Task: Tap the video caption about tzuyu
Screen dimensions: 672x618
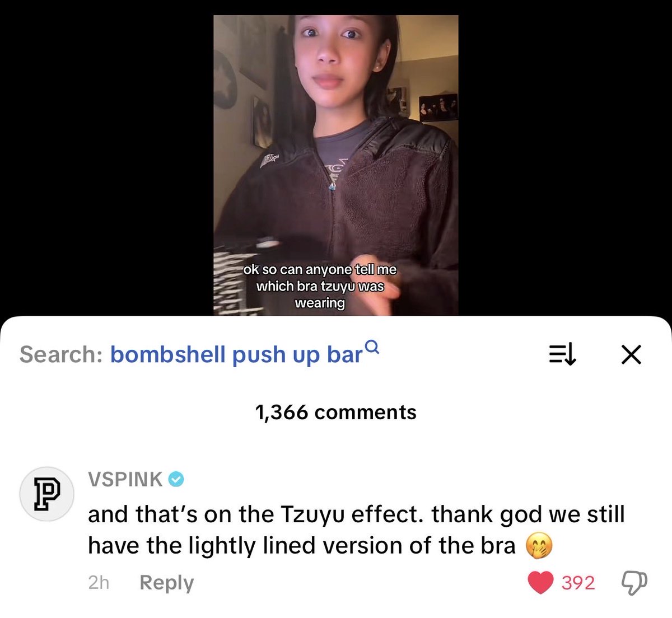Action: coord(320,286)
